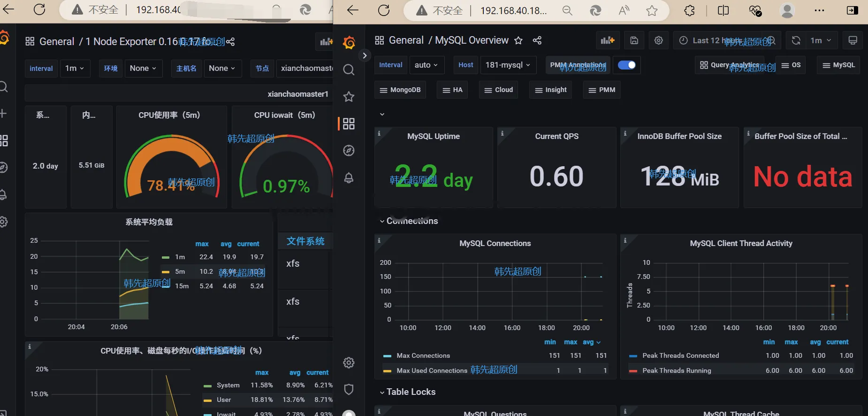868x416 pixels.
Task: Open the Cloud dashboards link menu
Action: click(499, 90)
